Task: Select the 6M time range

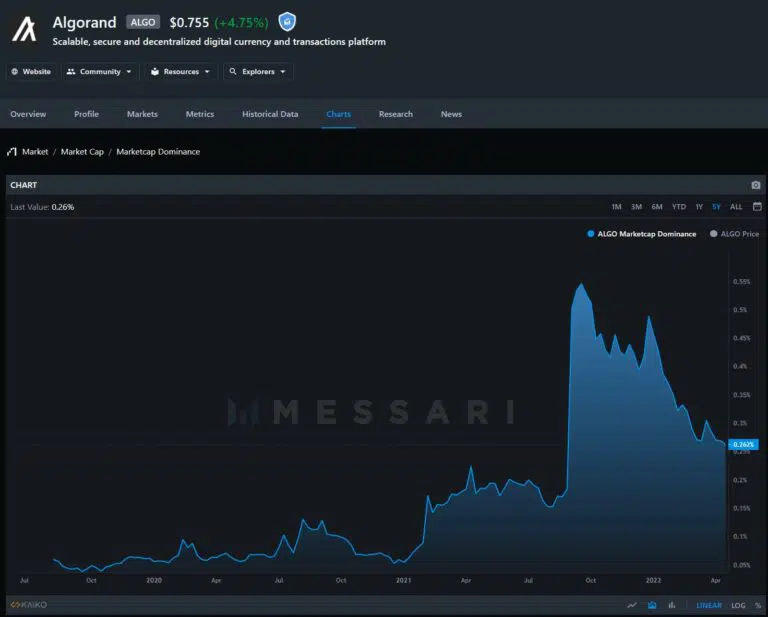Action: click(657, 207)
